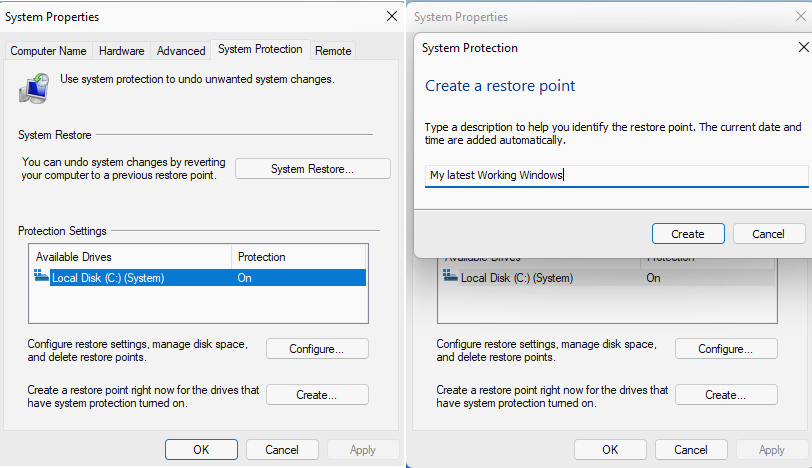Open the Hardware tab
Viewport: 812px width, 468px height.
pyautogui.click(x=122, y=51)
